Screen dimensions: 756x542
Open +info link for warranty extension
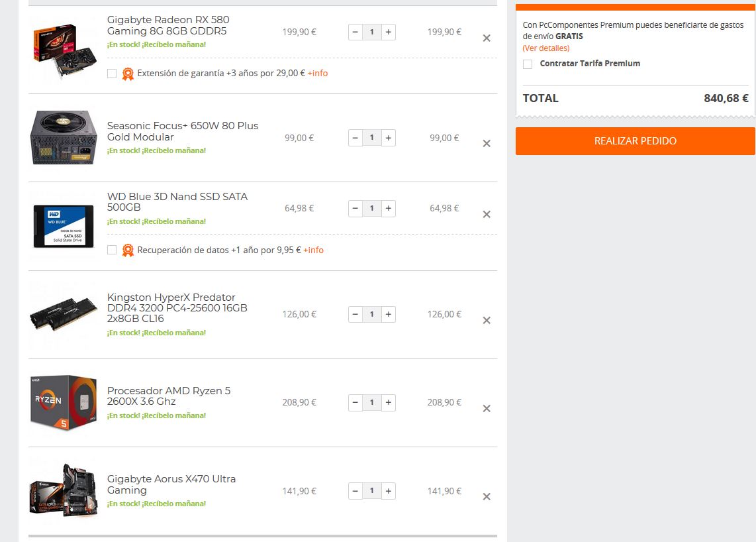[x=318, y=74]
